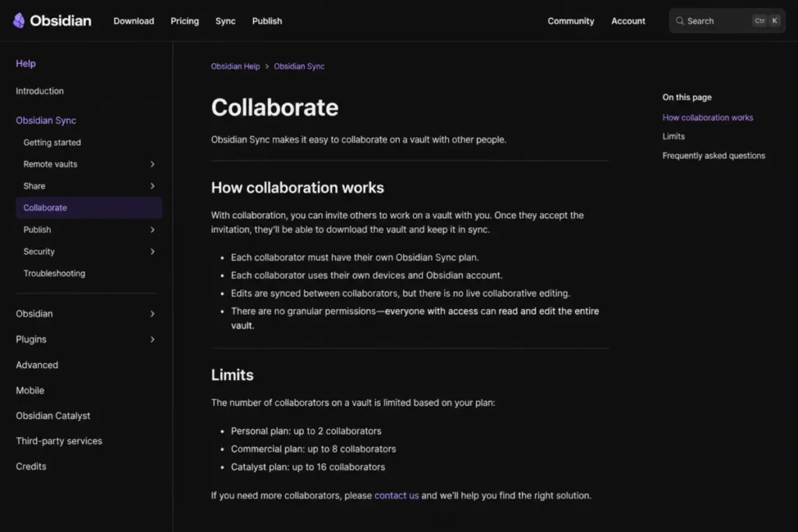Open the Community link in header
The width and height of the screenshot is (798, 532).
(571, 21)
